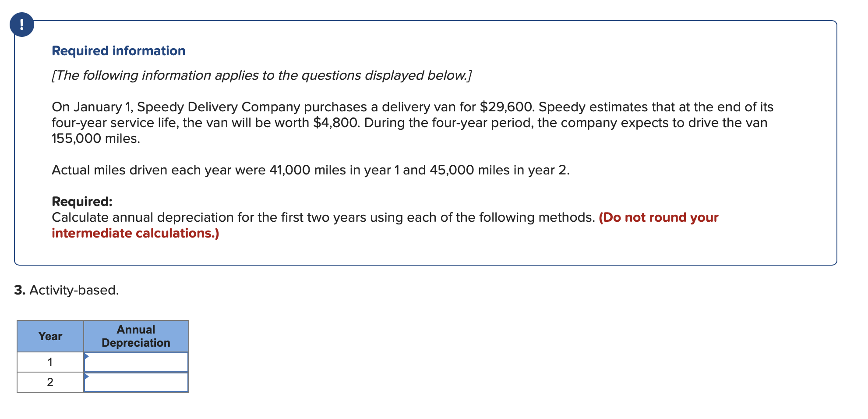Select the Year column header
868x419 pixels.
50,336
